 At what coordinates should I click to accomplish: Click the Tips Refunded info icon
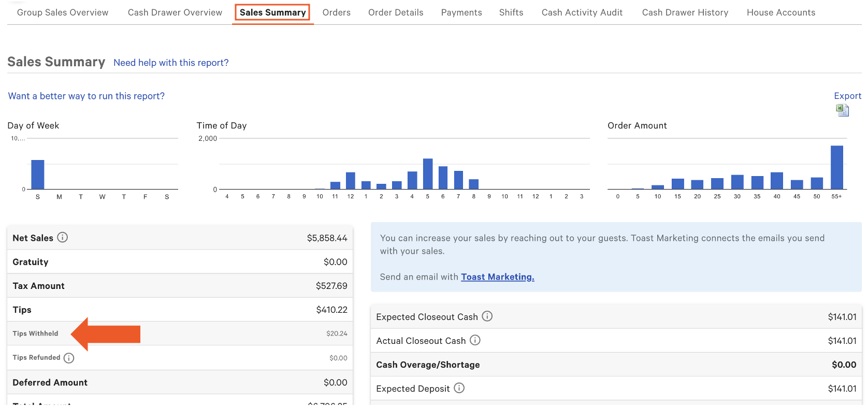pyautogui.click(x=69, y=358)
